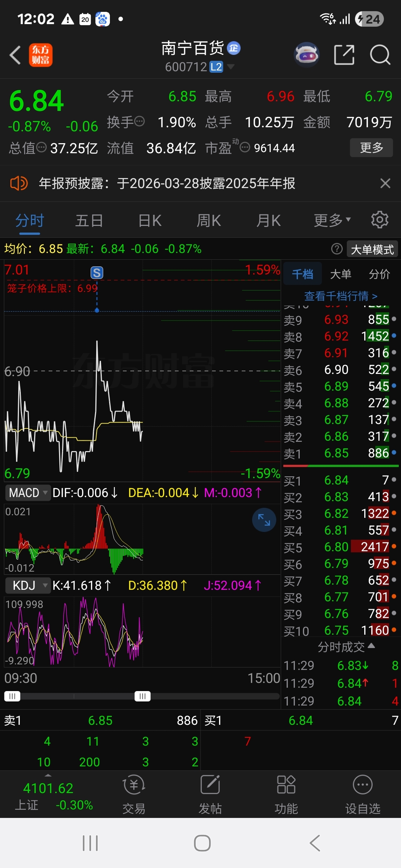Screen dimensions: 401x868
Task: Tap the 11:29 trade at 6.83
Action: tap(340, 665)
